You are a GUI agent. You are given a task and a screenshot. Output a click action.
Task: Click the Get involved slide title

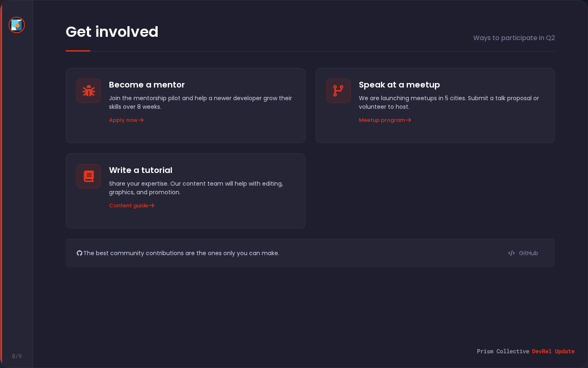[x=112, y=32]
